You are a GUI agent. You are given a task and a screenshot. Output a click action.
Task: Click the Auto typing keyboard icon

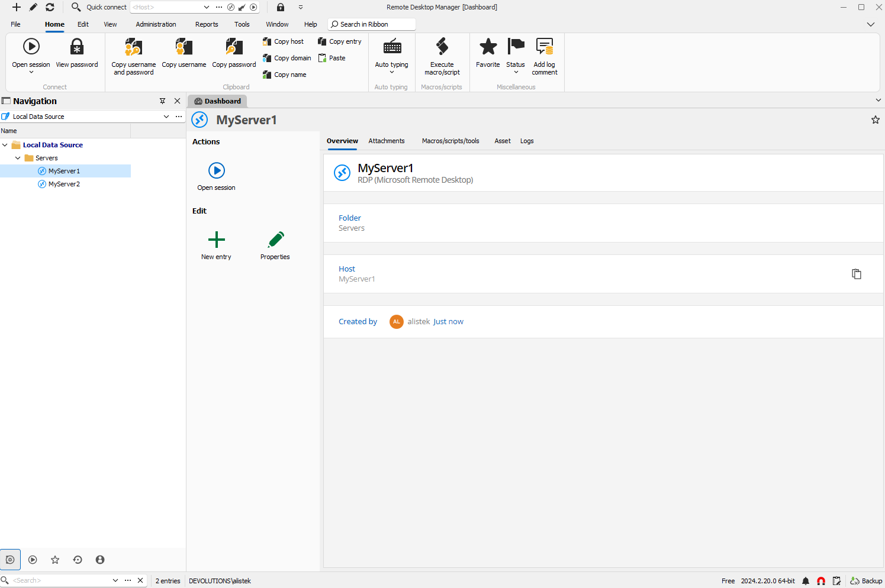pyautogui.click(x=392, y=46)
